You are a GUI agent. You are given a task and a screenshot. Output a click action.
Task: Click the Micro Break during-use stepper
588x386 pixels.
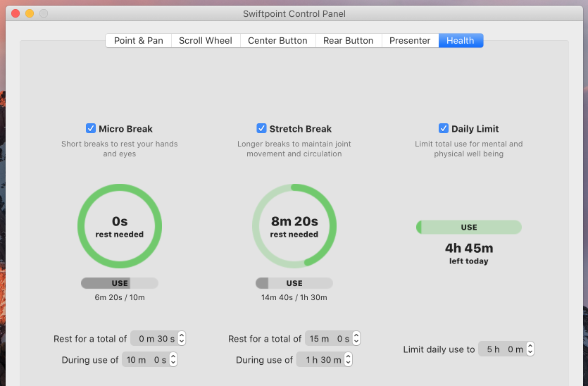[x=173, y=359]
